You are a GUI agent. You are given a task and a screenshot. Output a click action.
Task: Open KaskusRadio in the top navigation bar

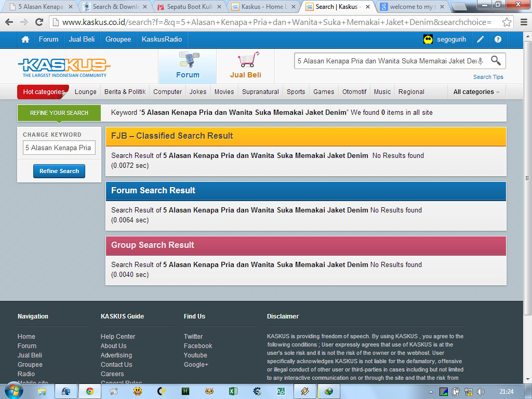tap(162, 39)
